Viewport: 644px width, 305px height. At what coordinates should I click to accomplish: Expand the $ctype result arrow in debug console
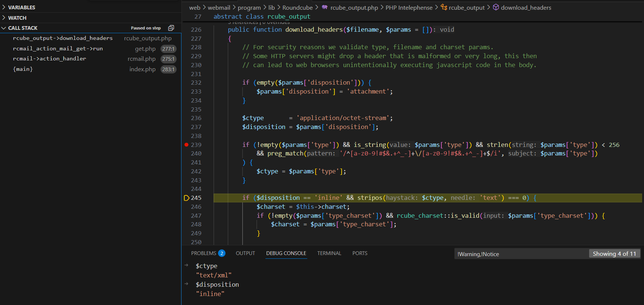[186, 265]
